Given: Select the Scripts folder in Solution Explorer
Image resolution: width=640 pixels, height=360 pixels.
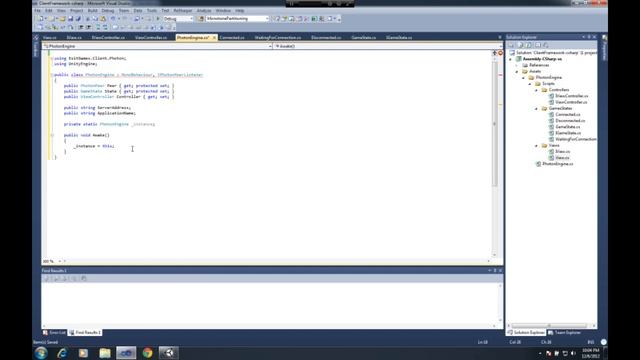Looking at the screenshot, I should [548, 84].
